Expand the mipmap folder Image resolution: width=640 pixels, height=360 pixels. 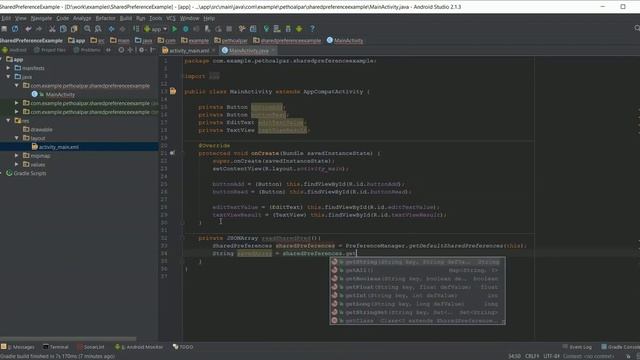(17, 156)
